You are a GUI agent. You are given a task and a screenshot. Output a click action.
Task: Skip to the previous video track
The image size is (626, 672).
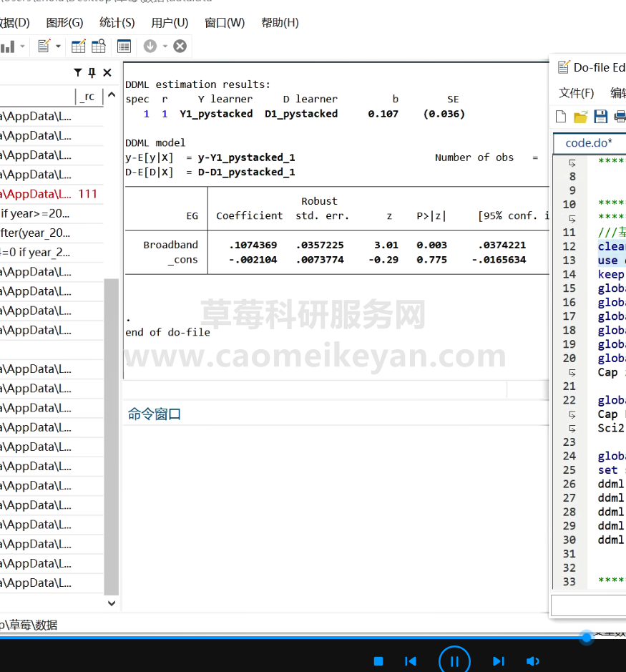click(411, 661)
